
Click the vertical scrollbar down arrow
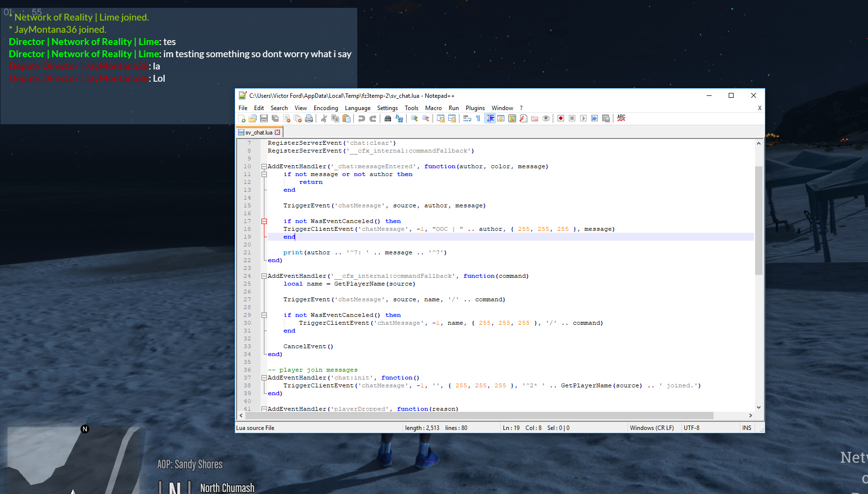(759, 407)
